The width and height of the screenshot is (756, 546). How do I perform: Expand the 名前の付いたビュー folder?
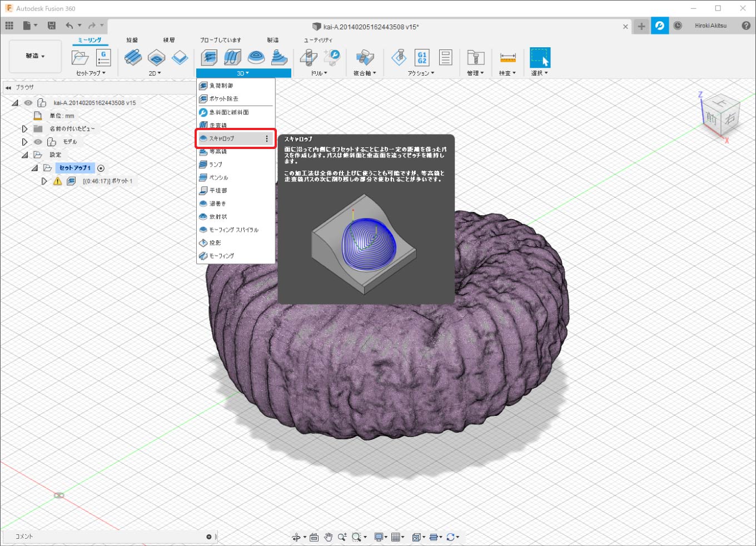(24, 128)
